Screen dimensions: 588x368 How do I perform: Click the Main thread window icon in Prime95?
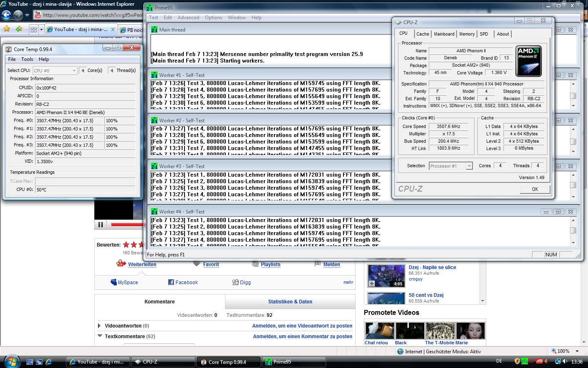point(154,29)
